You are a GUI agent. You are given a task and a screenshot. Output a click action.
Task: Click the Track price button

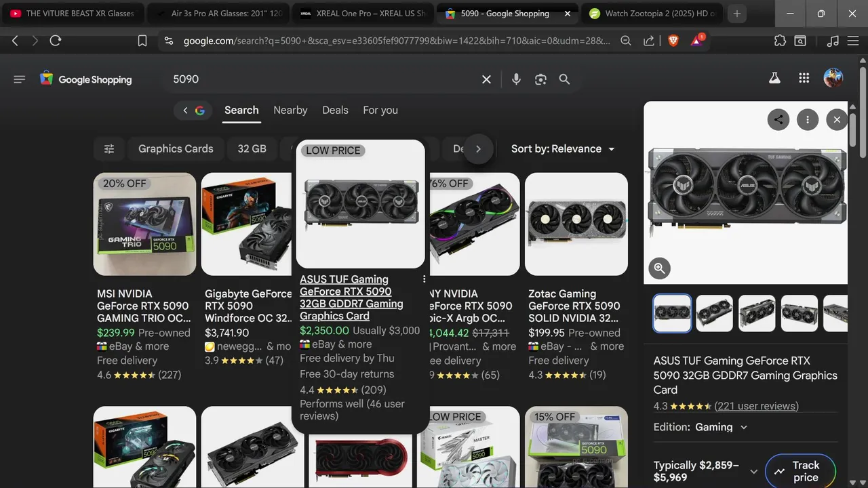tap(800, 471)
